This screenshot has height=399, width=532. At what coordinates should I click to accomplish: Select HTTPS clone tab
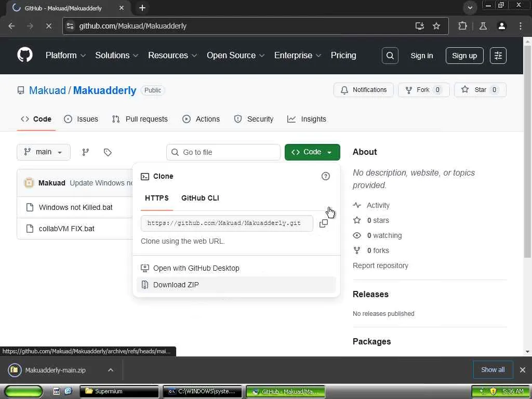[157, 198]
